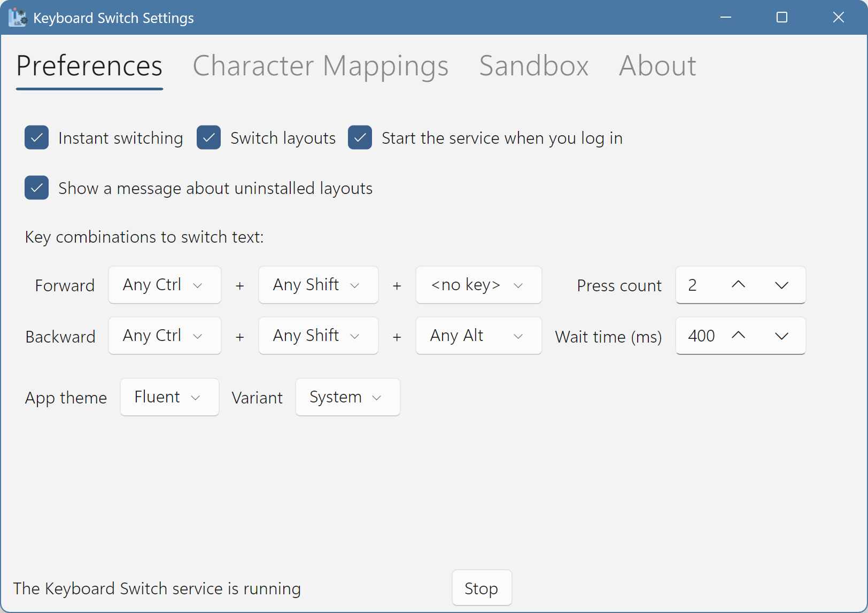The image size is (868, 613).
Task: Go to the About tab
Action: coord(657,66)
